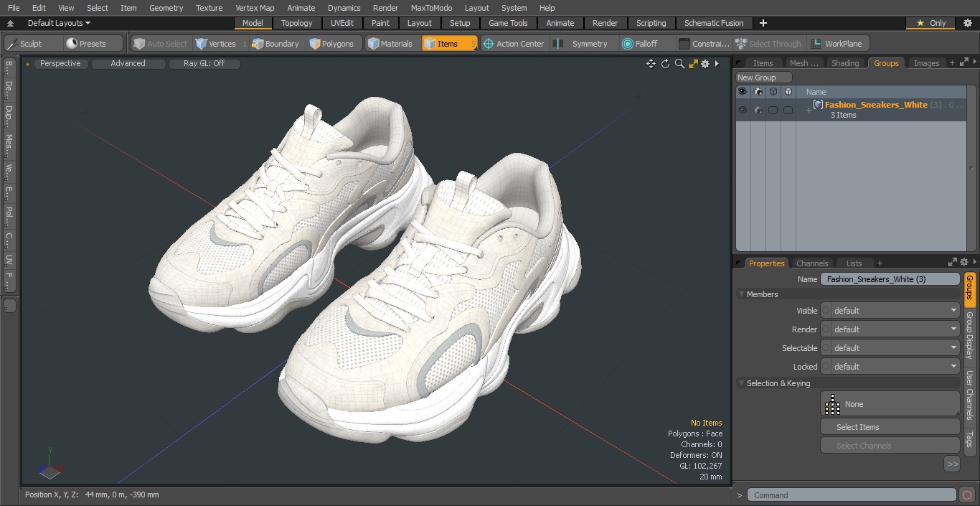
Task: Toggle Symmetry on or off
Action: (581, 44)
